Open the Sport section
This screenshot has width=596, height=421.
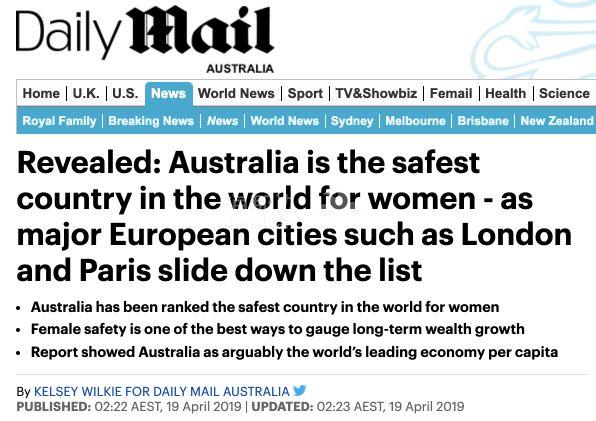[x=305, y=93]
